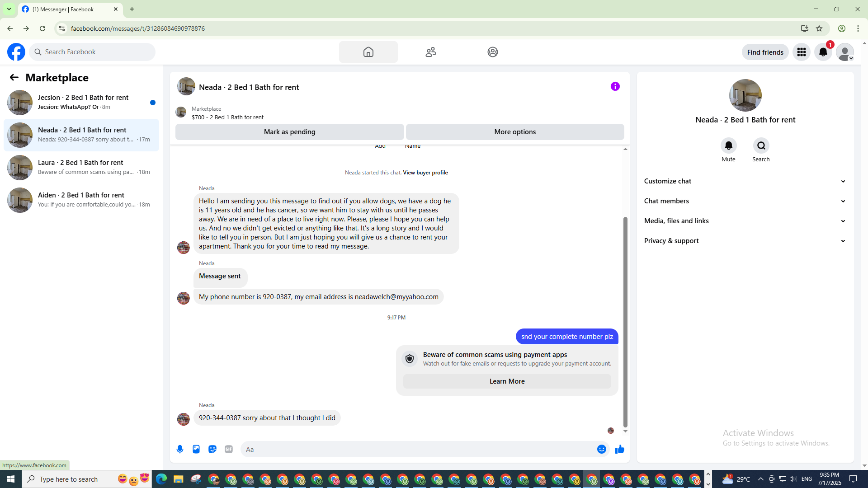Open File Explorer from the taskbar
The image size is (868, 488).
pyautogui.click(x=179, y=479)
